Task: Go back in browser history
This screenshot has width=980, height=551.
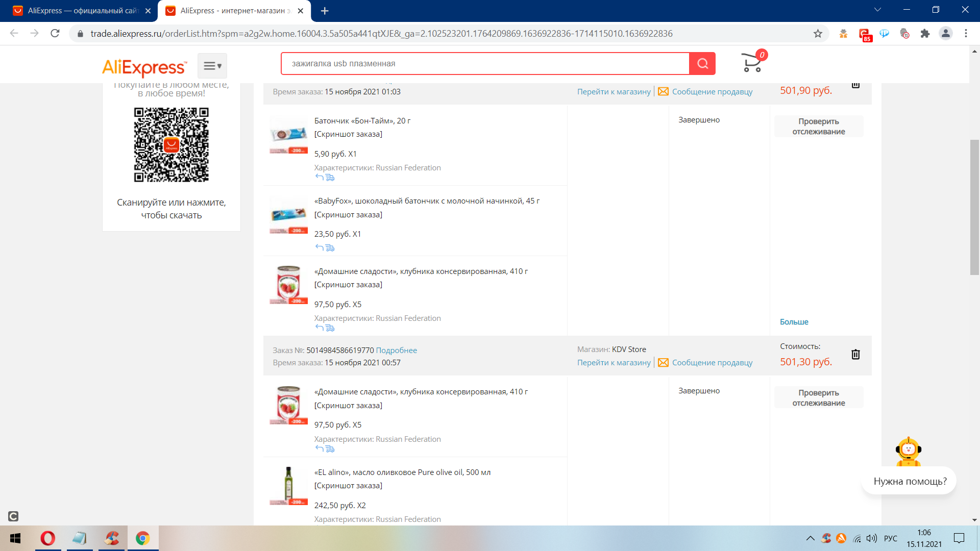Action: tap(14, 34)
